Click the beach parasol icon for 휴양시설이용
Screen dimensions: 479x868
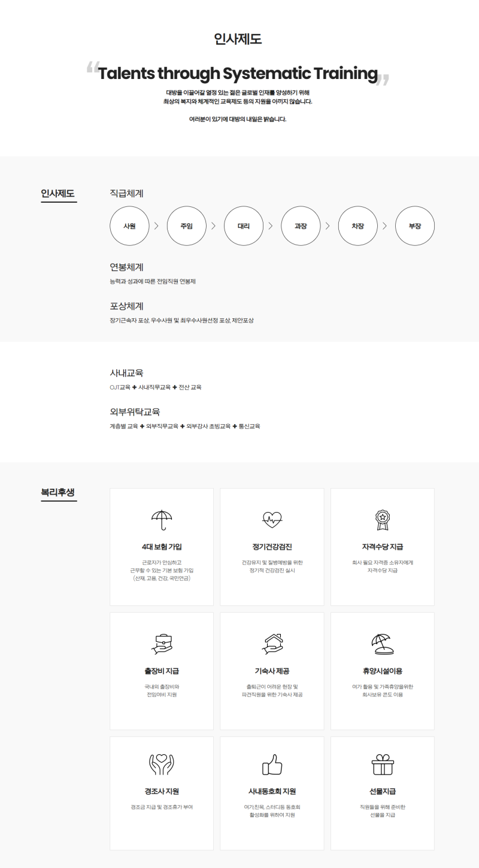pyautogui.click(x=382, y=644)
